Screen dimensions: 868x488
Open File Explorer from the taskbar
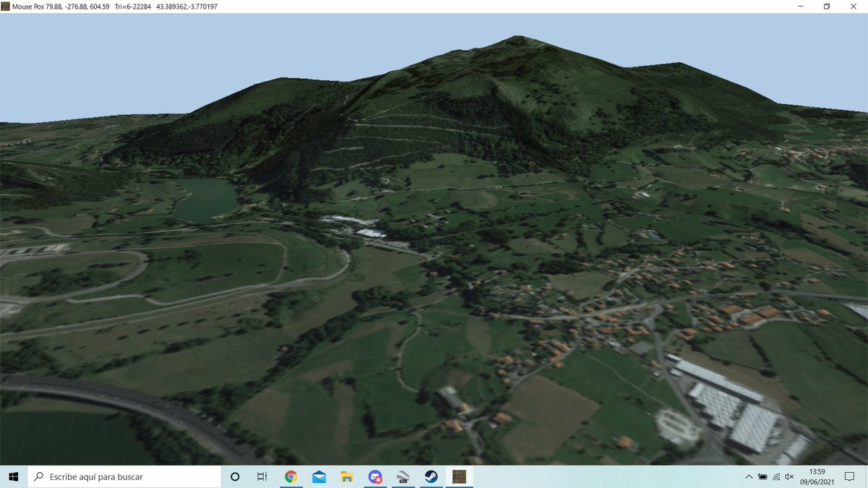tap(346, 476)
